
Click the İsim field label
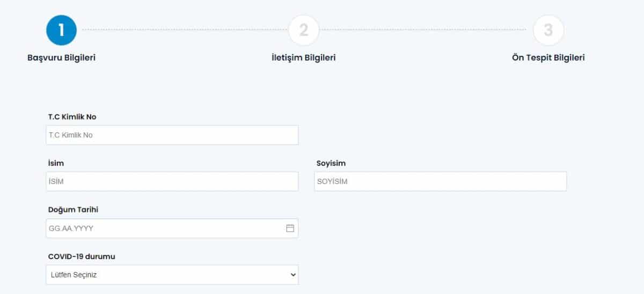[56, 163]
